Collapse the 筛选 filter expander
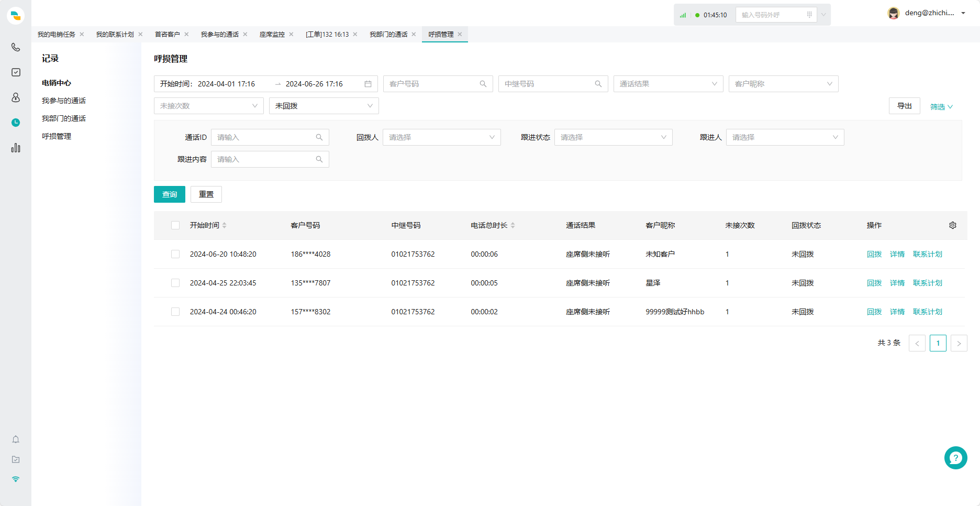980x506 pixels. point(941,107)
